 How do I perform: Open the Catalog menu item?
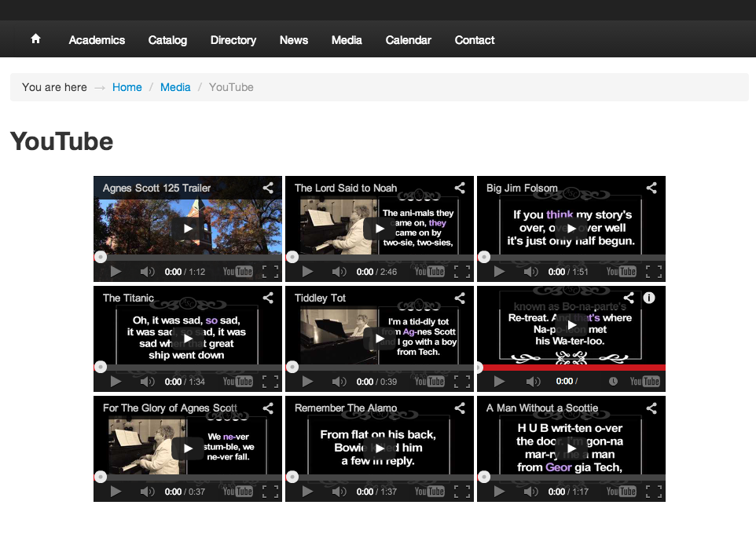(x=167, y=40)
